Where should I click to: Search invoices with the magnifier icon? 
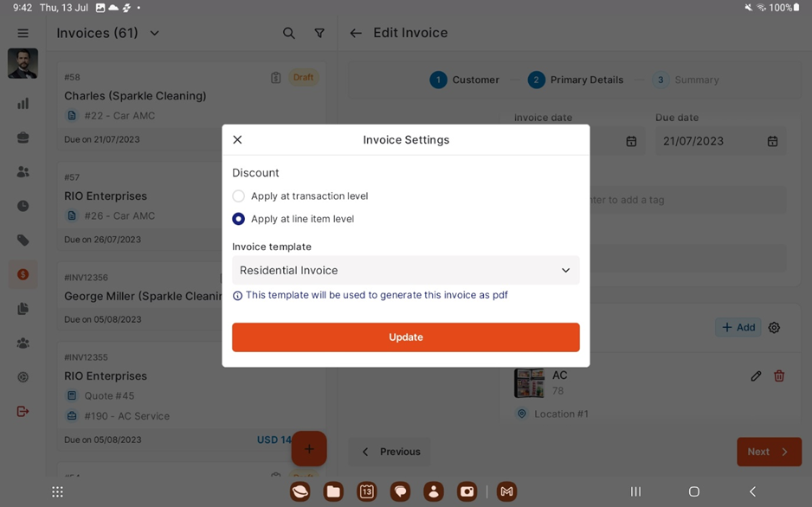click(x=289, y=33)
